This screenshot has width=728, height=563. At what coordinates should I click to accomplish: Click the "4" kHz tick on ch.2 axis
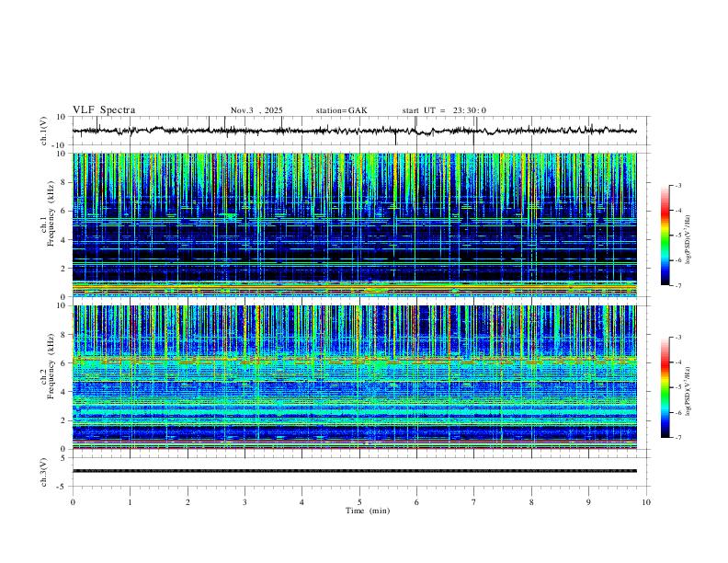pos(63,392)
